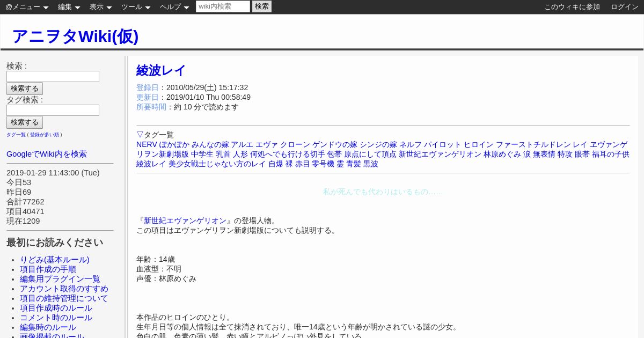Open the 包帯 tag
Image resolution: width=644 pixels, height=338 pixels.
coord(334,154)
